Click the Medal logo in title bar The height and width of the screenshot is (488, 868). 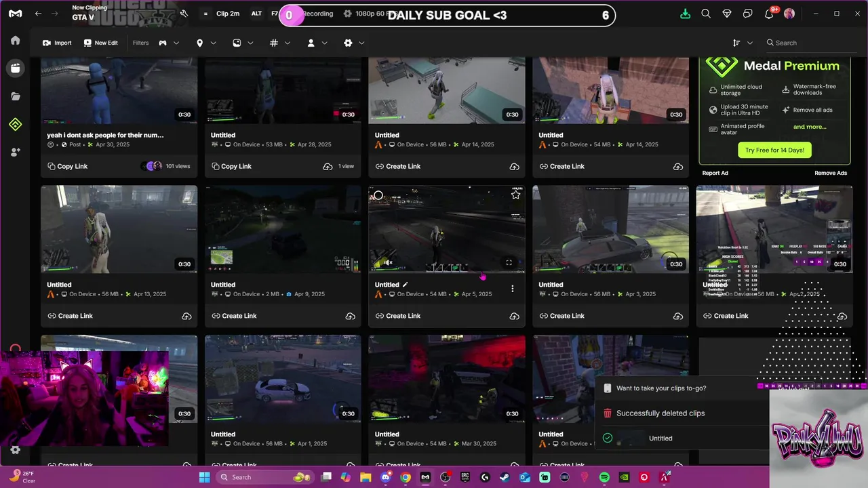tap(15, 14)
